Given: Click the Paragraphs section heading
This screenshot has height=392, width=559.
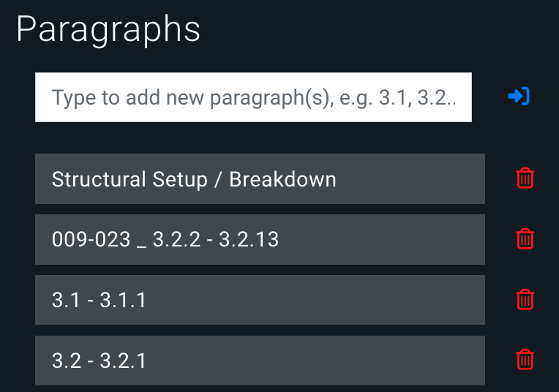Looking at the screenshot, I should 108,29.
